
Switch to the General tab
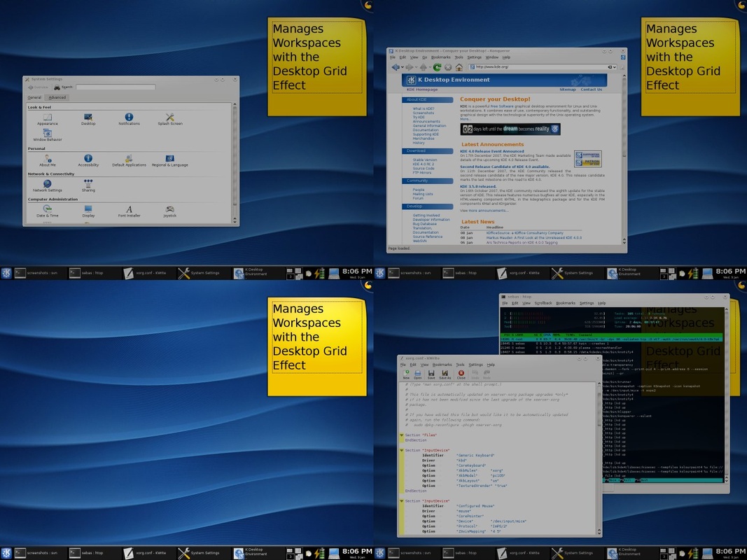[34, 97]
